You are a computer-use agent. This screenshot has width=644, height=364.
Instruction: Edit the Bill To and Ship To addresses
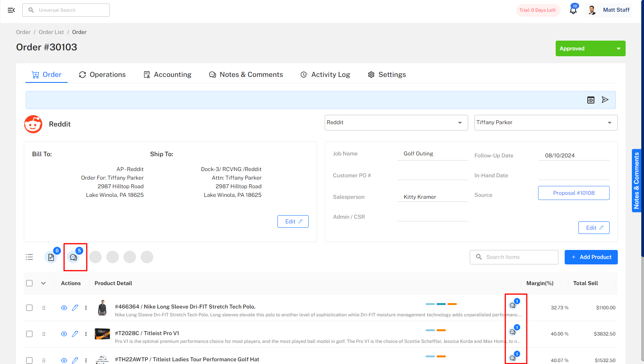293,221
